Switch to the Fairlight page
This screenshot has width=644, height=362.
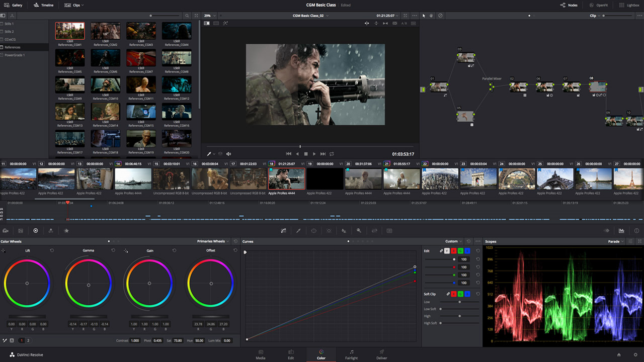tap(351, 354)
